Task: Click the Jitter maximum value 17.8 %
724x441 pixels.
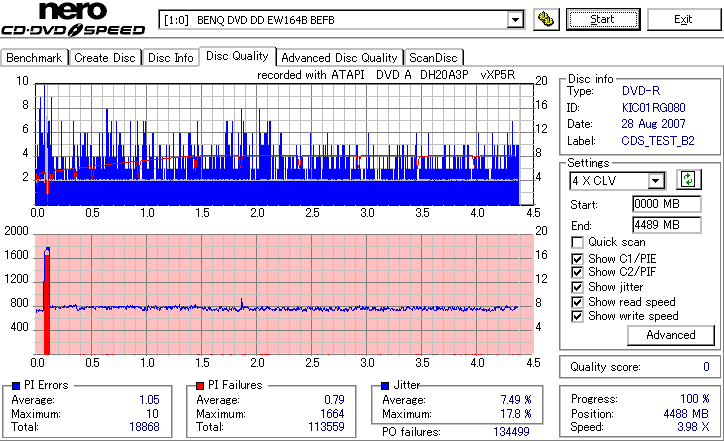Action: 516,414
